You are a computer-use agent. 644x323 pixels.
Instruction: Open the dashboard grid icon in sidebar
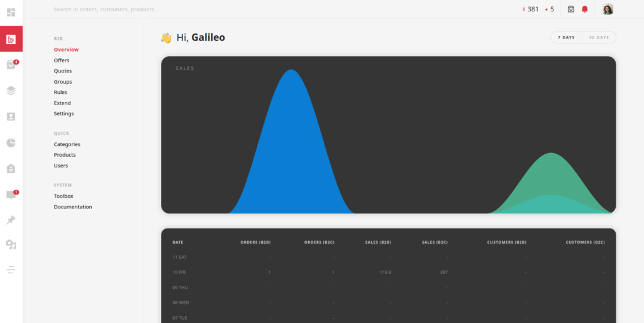tap(11, 12)
